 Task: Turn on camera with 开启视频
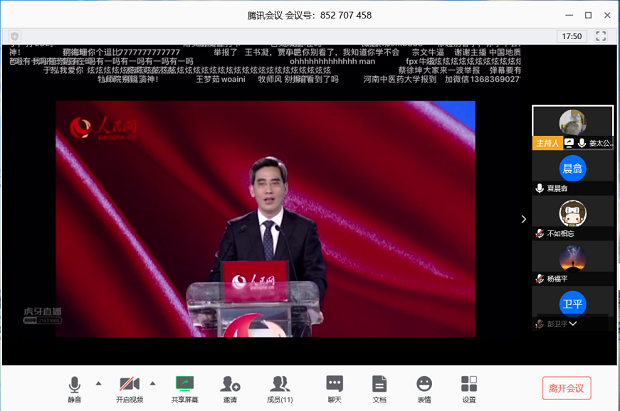point(128,387)
